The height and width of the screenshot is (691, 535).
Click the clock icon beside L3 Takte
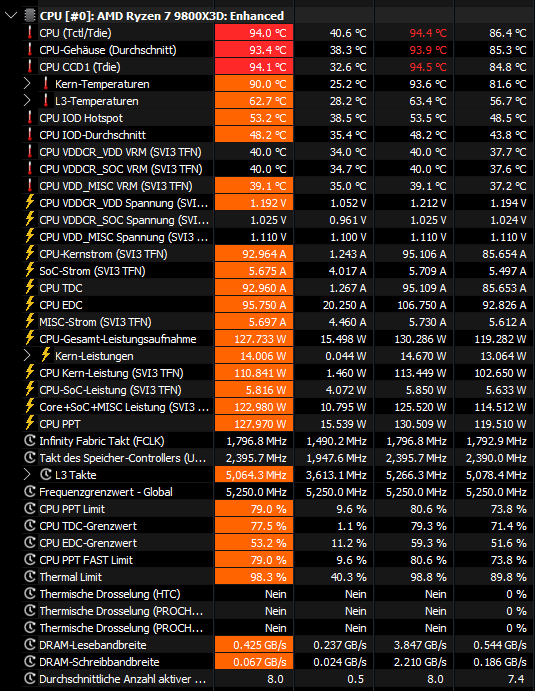(45, 475)
